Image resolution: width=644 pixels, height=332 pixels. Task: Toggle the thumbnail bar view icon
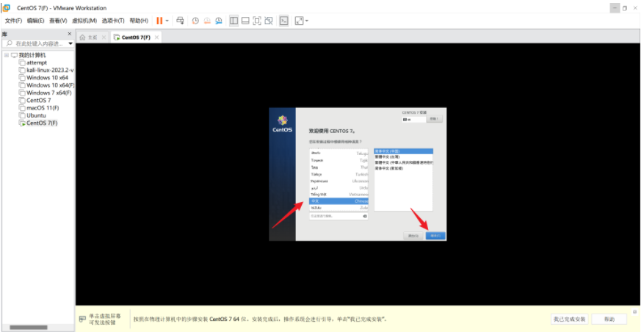click(245, 21)
